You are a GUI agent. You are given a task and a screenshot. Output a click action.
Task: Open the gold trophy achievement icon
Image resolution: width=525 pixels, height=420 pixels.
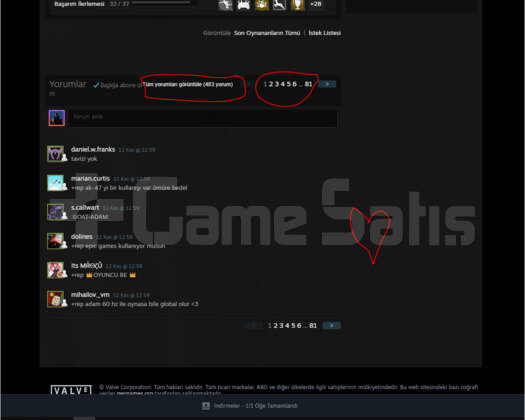click(x=297, y=5)
